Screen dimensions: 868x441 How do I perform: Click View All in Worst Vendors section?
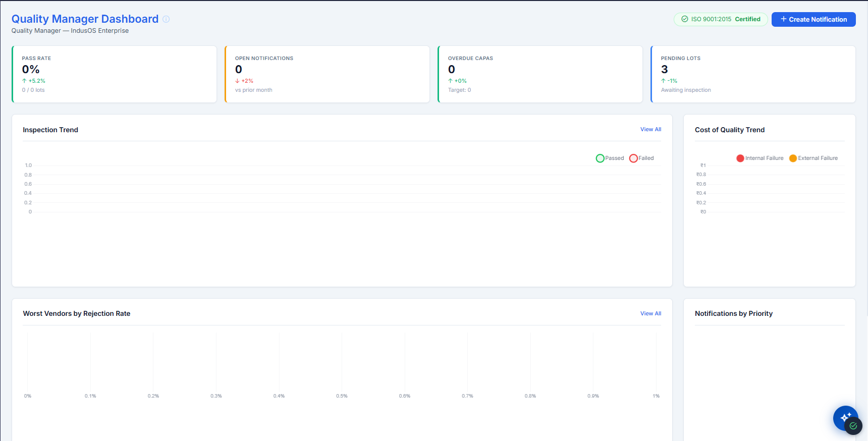tap(650, 313)
